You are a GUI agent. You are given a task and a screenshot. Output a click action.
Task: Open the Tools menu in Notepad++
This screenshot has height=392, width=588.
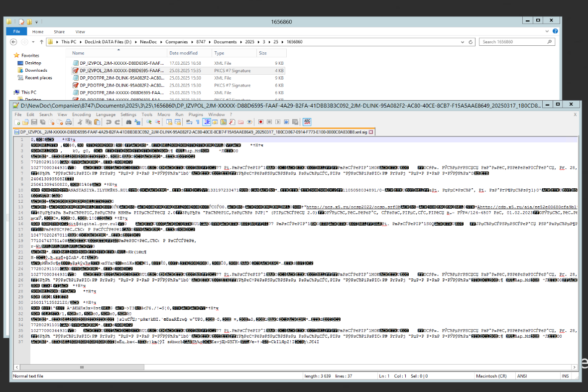tap(147, 115)
